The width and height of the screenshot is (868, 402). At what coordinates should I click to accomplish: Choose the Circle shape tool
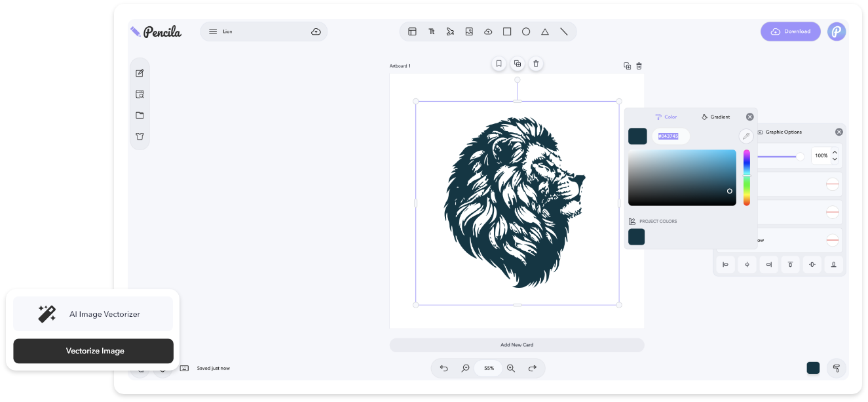[526, 31]
